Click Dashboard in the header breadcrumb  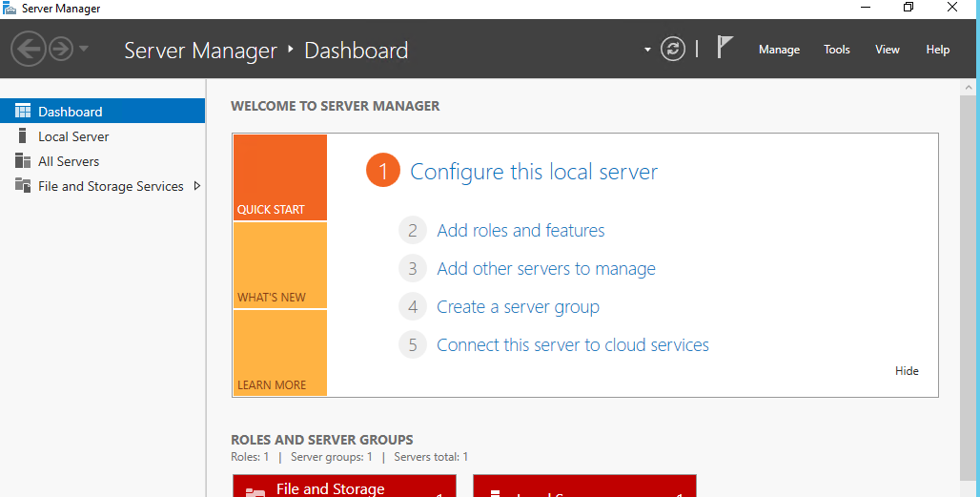[357, 50]
